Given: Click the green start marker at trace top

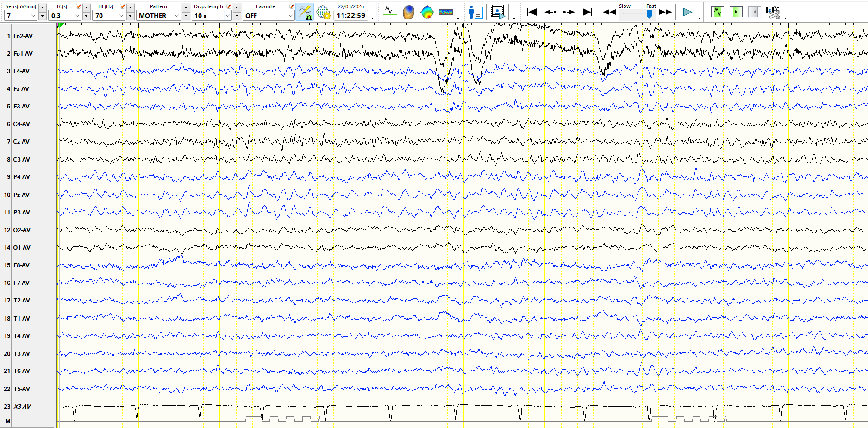Looking at the screenshot, I should [61, 25].
